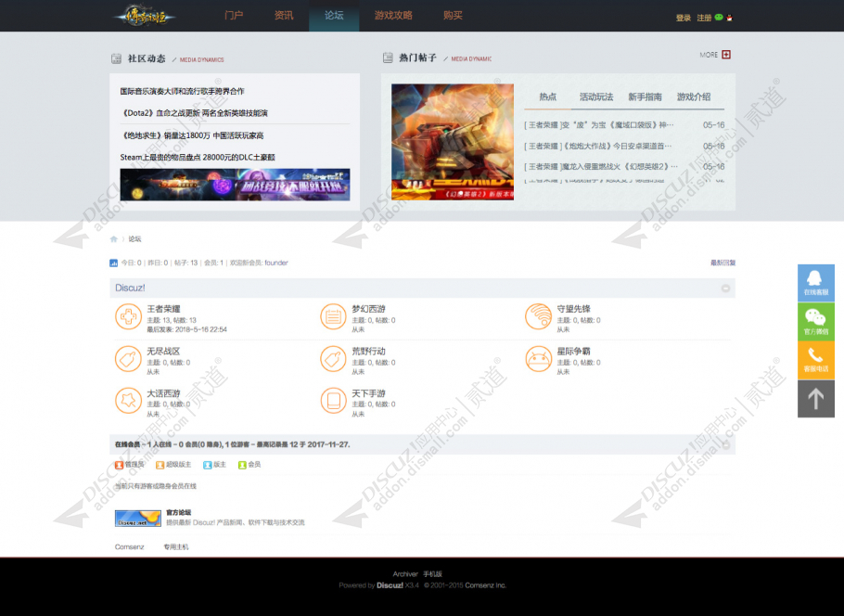Open the 购买 navigation tab
This screenshot has width=844, height=616.
coord(453,16)
